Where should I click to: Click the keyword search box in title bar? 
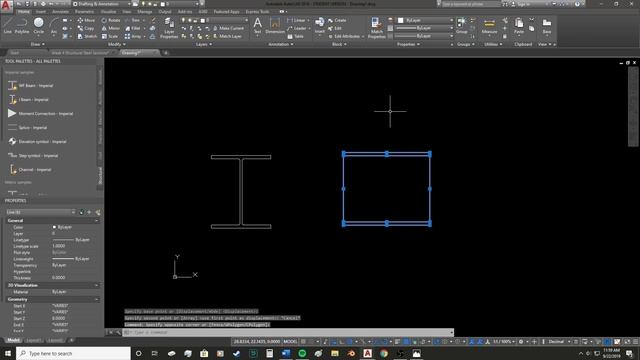pyautogui.click(x=470, y=4)
